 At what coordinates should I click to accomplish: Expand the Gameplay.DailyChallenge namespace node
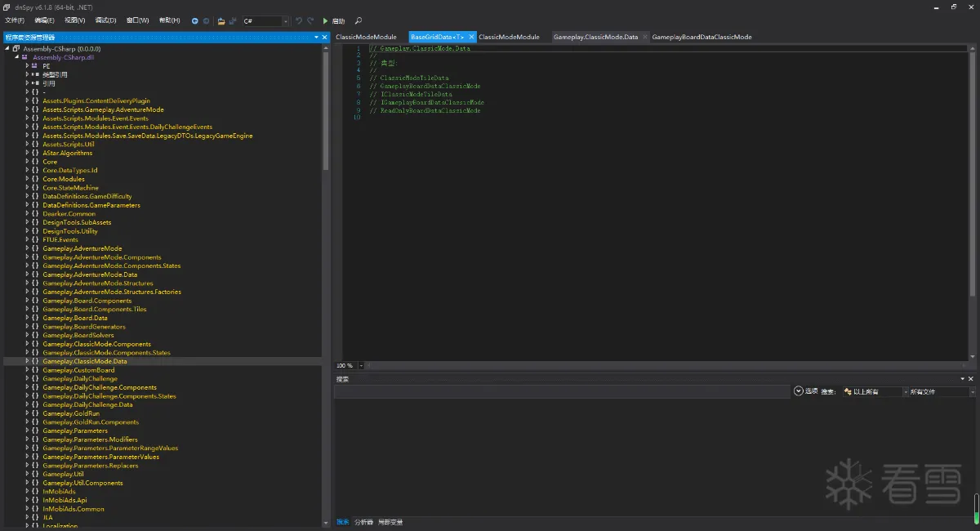27,378
